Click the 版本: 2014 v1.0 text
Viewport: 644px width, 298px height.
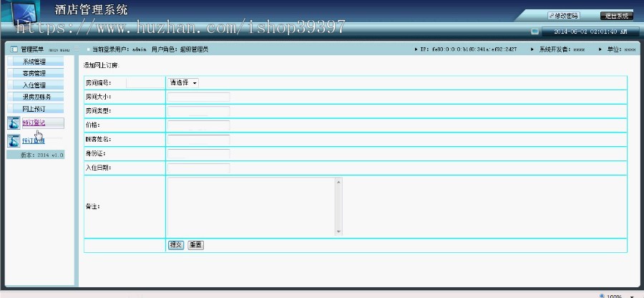coord(42,155)
